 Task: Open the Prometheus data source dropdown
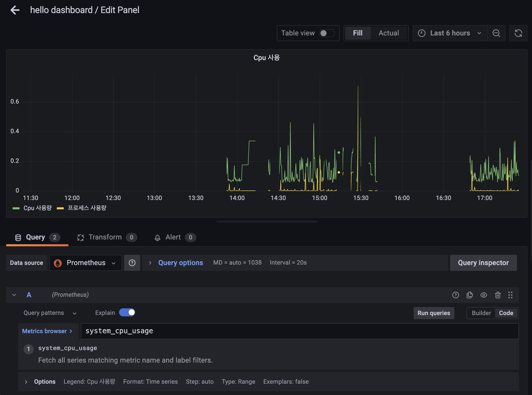point(85,263)
